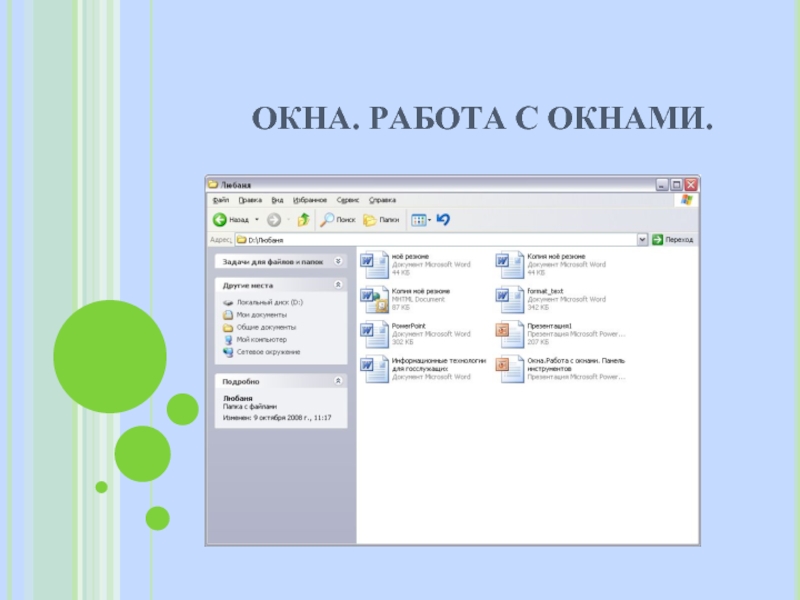800x600 pixels.
Task: Select Копия моё резюме MHTML icon
Action: 374,299
